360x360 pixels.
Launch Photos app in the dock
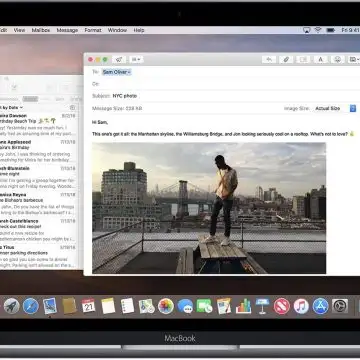166,306
